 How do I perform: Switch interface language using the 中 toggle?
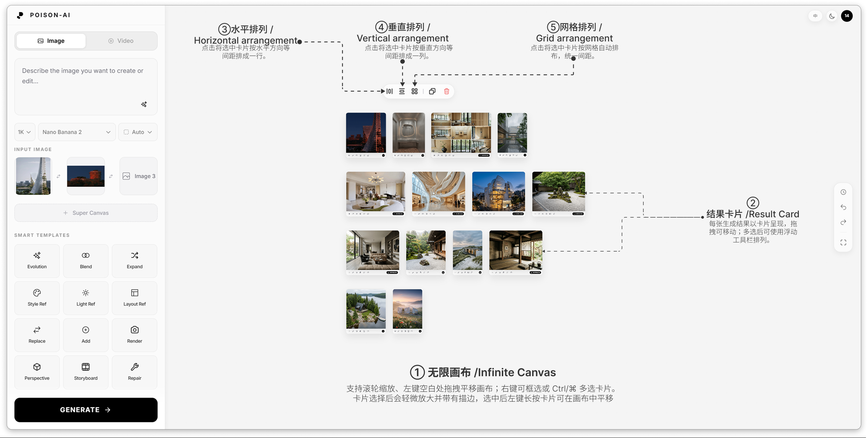(815, 16)
